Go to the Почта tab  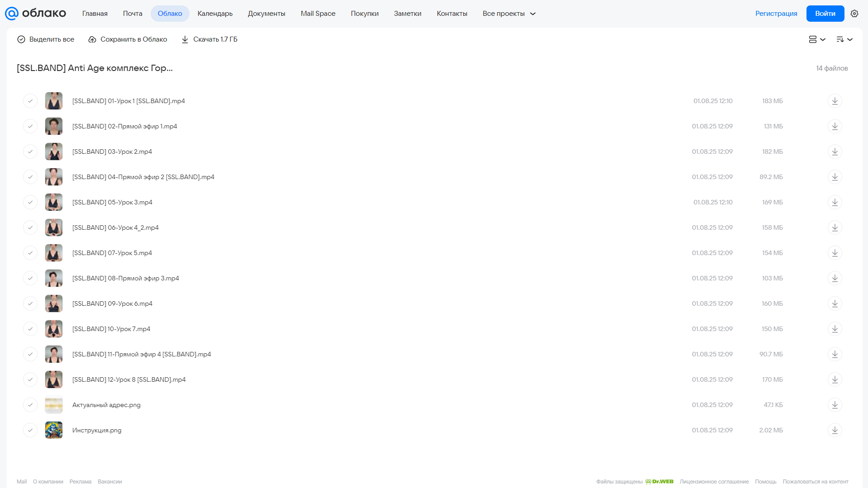[x=133, y=14]
